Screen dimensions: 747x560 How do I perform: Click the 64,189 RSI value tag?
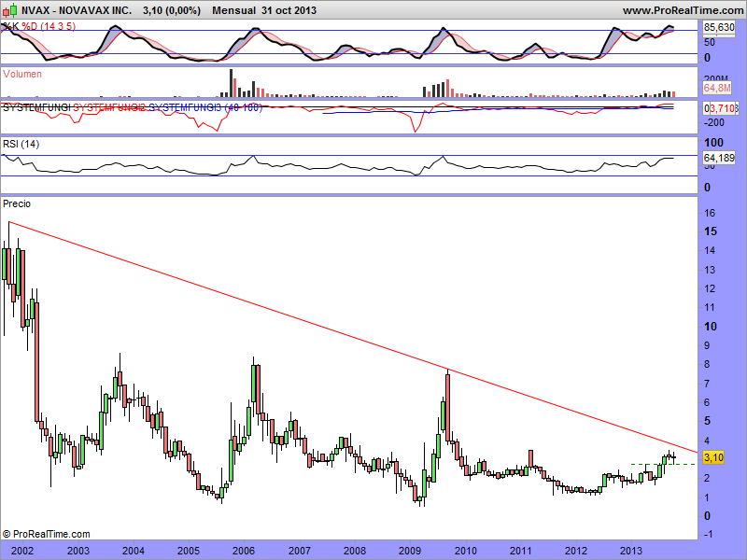click(x=717, y=157)
